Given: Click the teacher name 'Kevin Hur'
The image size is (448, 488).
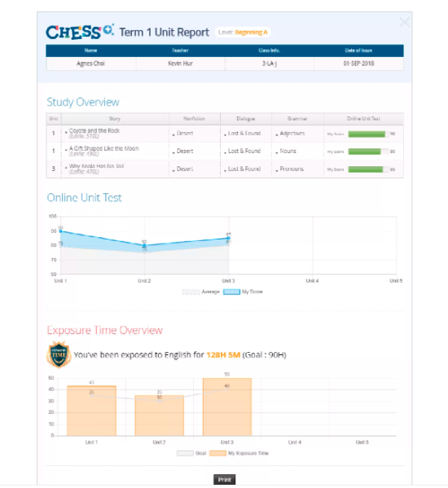Looking at the screenshot, I should (181, 64).
